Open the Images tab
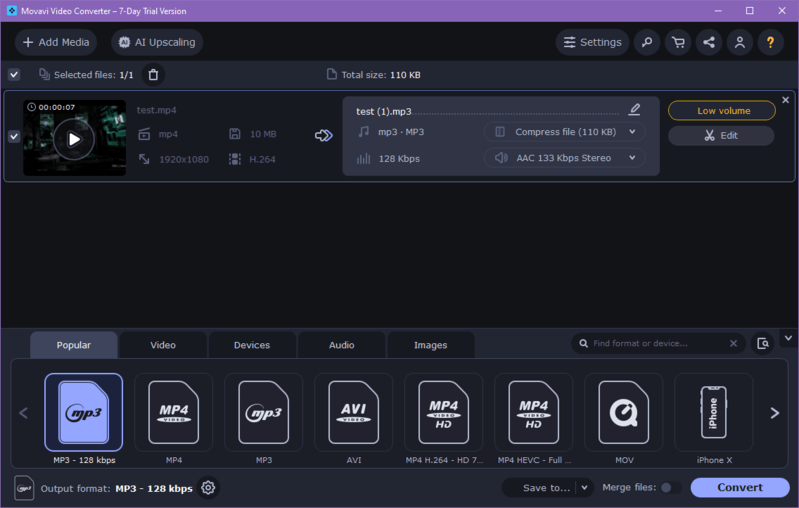This screenshot has width=799, height=508. point(431,345)
